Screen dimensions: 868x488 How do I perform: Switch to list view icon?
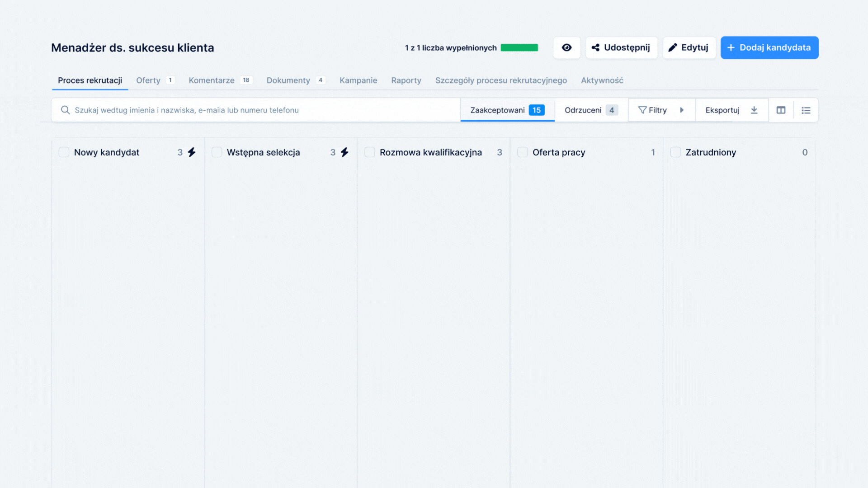coord(806,110)
